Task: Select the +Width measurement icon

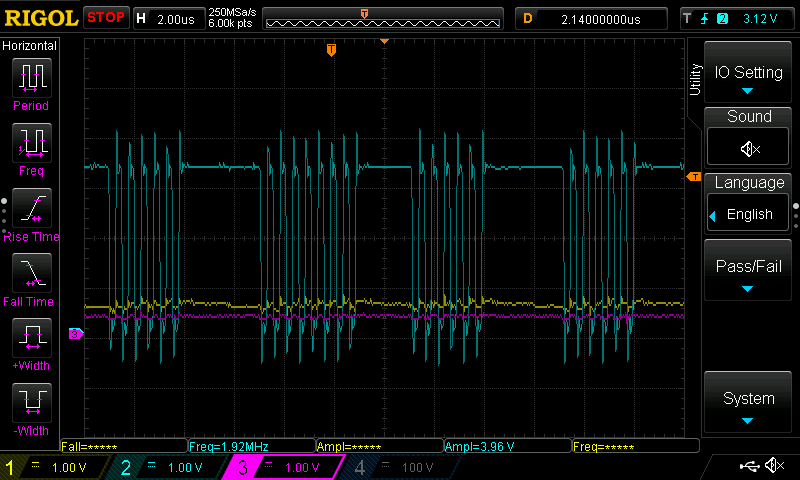Action: [31, 338]
